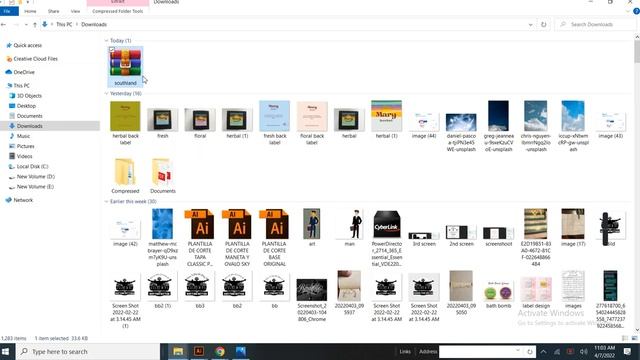
Task: Open Adobe Illustrator from the taskbar
Action: tap(199, 351)
